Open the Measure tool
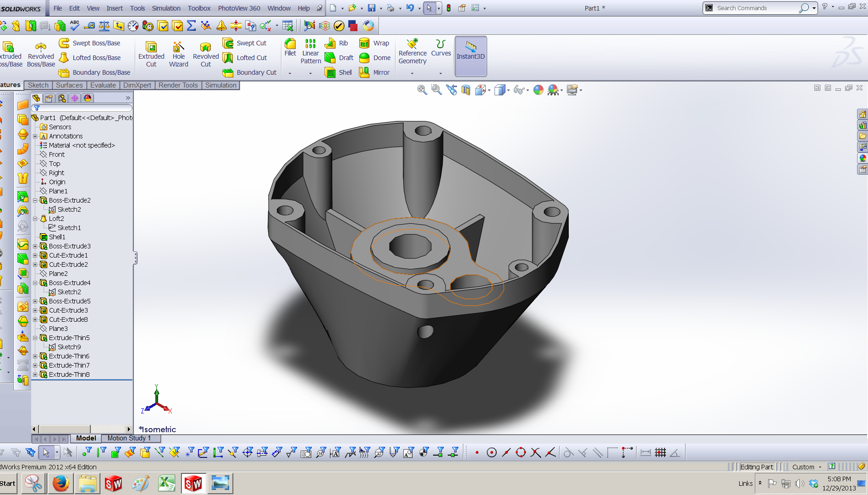 pyautogui.click(x=89, y=26)
